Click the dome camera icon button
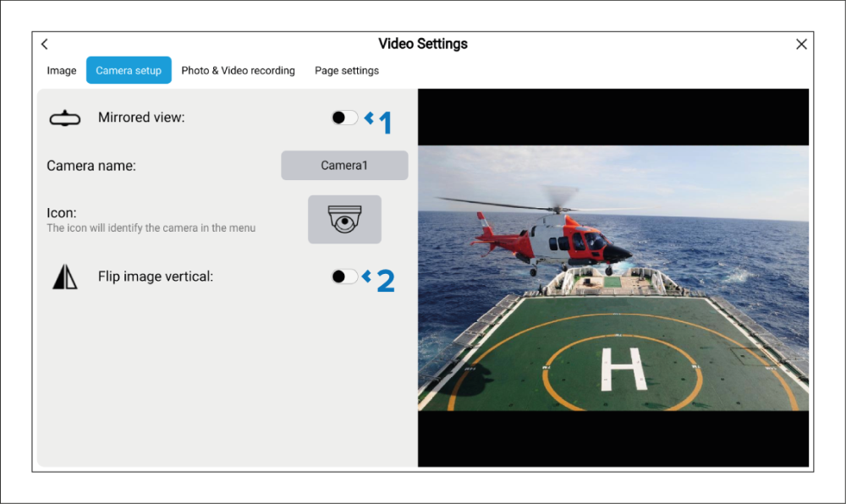 click(344, 220)
